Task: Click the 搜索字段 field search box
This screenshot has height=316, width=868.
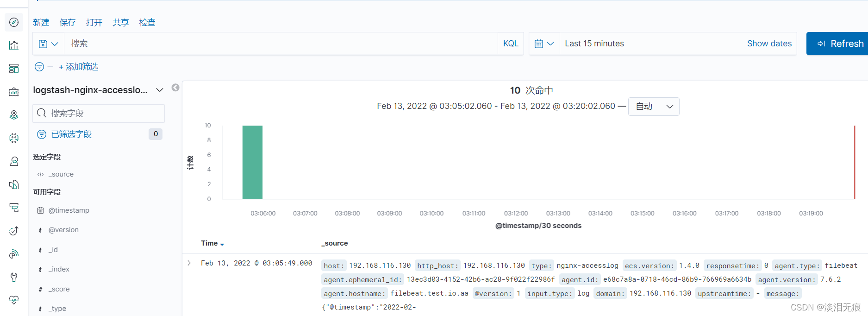Action: [99, 114]
